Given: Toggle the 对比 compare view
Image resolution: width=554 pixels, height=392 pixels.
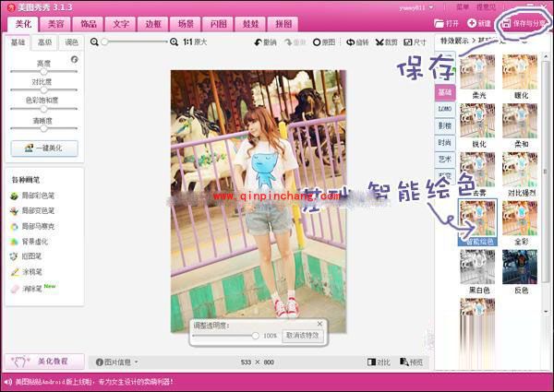Looking at the screenshot, I should pyautogui.click(x=379, y=362).
